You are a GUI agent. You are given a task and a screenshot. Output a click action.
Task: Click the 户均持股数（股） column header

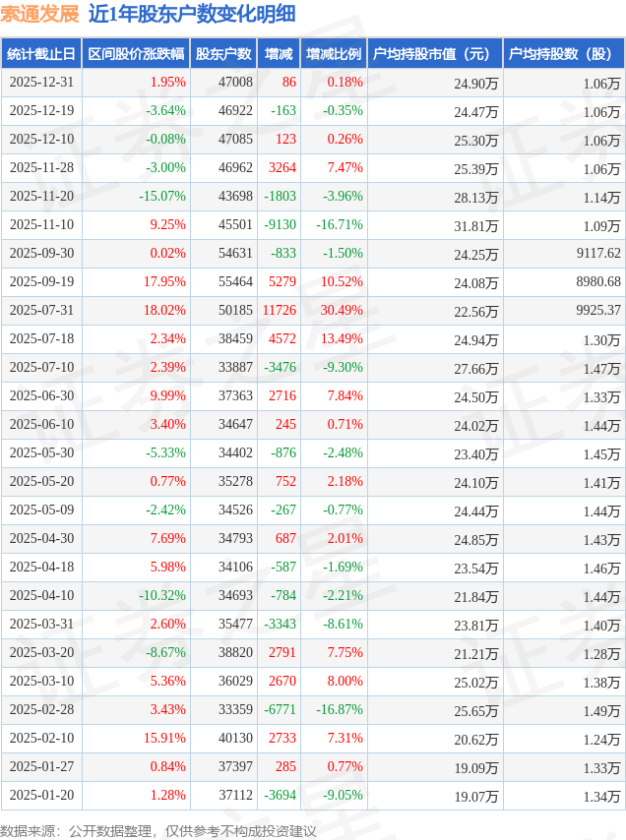[x=563, y=54]
